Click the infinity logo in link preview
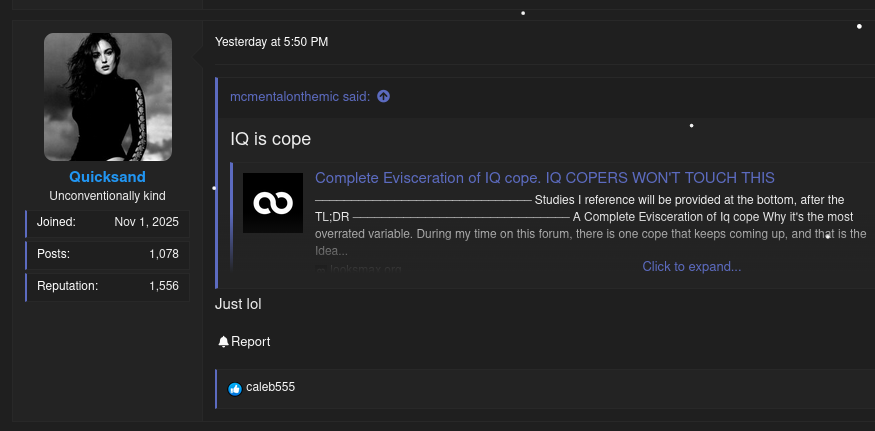 click(272, 203)
